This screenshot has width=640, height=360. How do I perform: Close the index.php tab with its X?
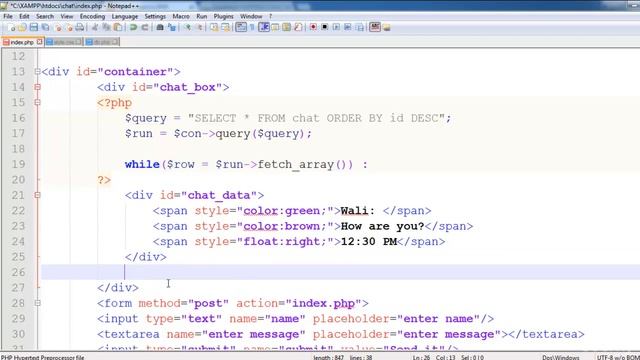pyautogui.click(x=39, y=42)
